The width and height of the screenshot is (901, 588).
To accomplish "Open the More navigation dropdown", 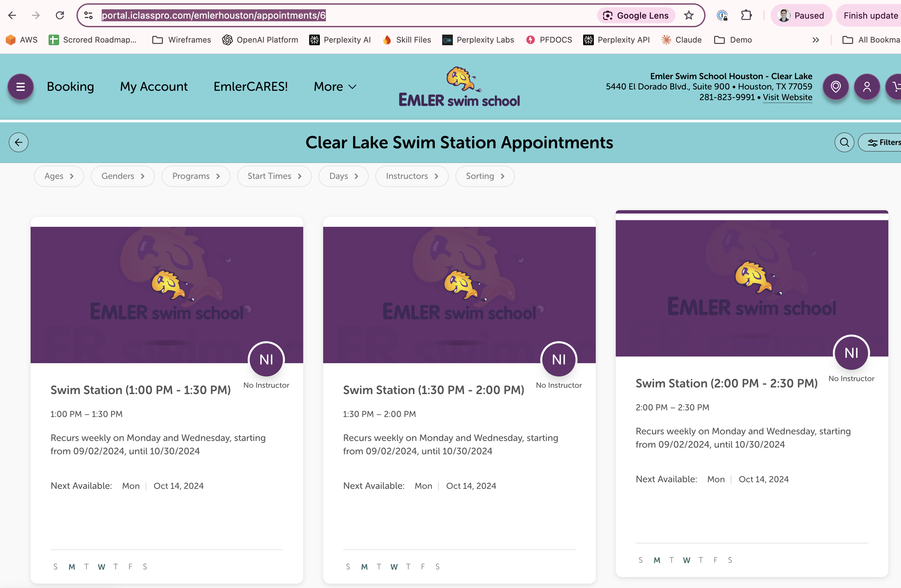I will (335, 87).
